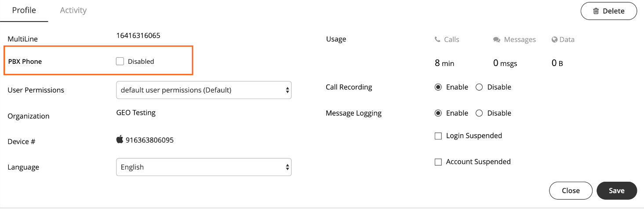Click the globe icon beside Data
This screenshot has width=644, height=209.
pyautogui.click(x=554, y=40)
